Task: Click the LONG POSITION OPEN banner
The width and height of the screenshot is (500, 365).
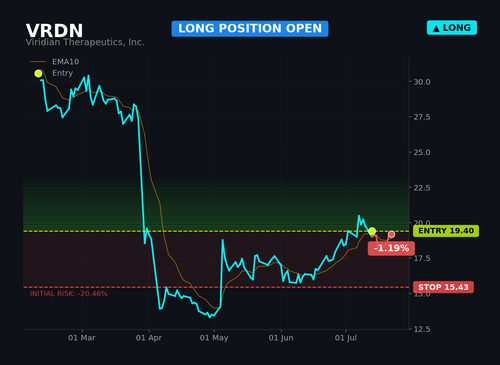Action: pyautogui.click(x=250, y=29)
